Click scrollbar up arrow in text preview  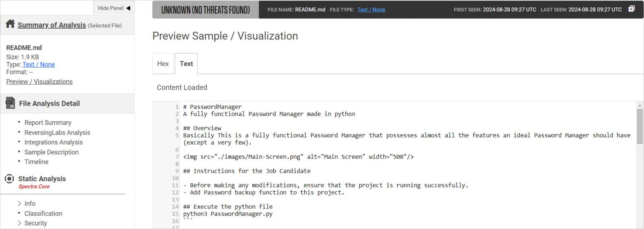(640, 105)
